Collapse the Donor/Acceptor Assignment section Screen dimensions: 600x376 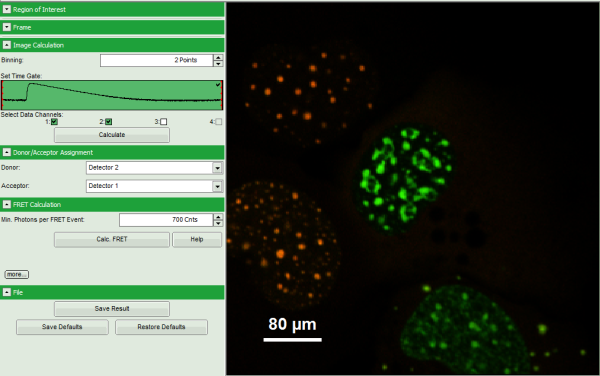[7, 152]
